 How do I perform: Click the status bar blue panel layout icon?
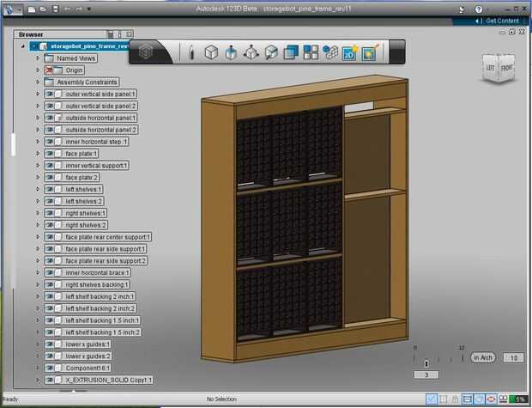coord(467,399)
